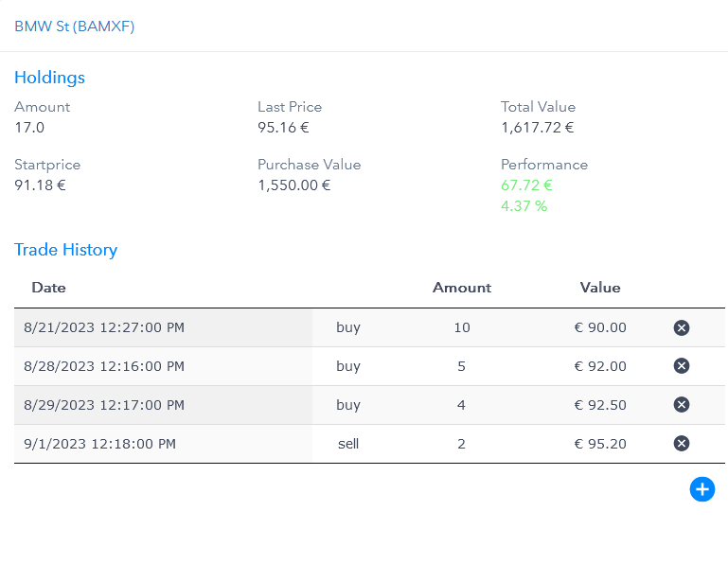Click the € 90.00 value cell
The image size is (728, 581).
click(600, 327)
